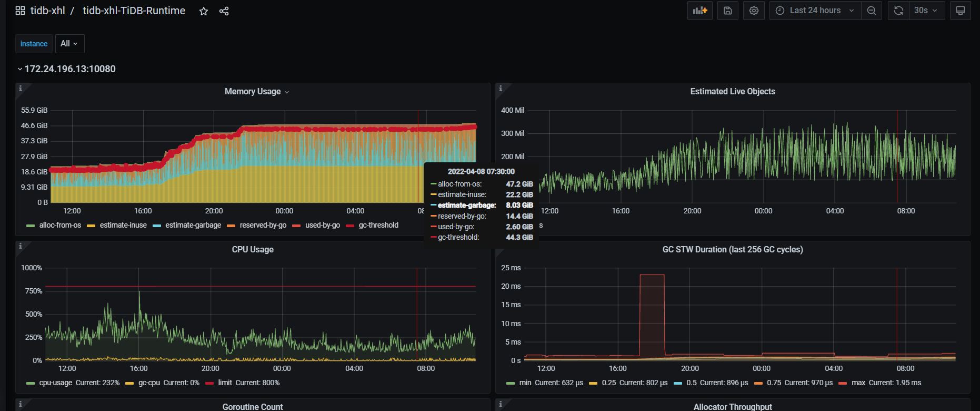Open the CPU Usage panel title menu
Screen dimensions: 980x411
253,250
